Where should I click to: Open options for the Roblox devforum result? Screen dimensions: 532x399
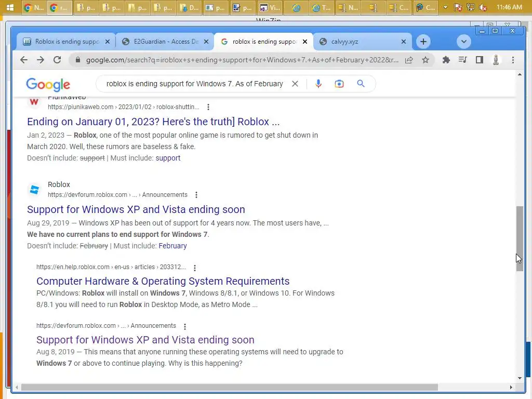[x=196, y=195]
